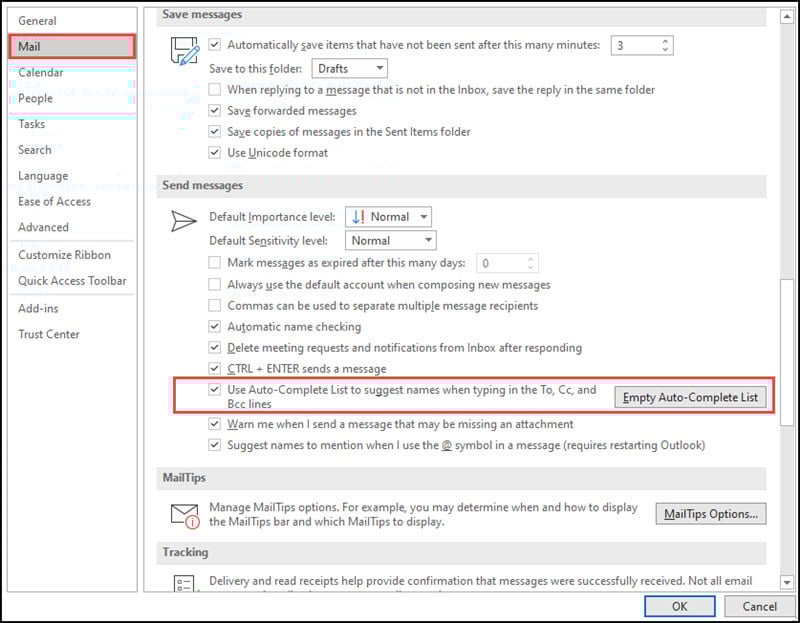Image resolution: width=800 pixels, height=623 pixels.
Task: Click the vertical scrollbar thumb
Action: coord(787,352)
